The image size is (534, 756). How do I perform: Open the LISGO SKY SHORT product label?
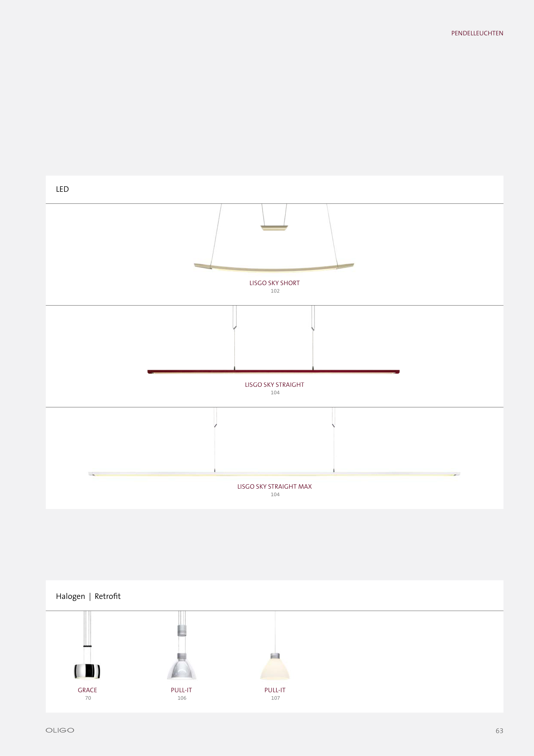coord(274,283)
